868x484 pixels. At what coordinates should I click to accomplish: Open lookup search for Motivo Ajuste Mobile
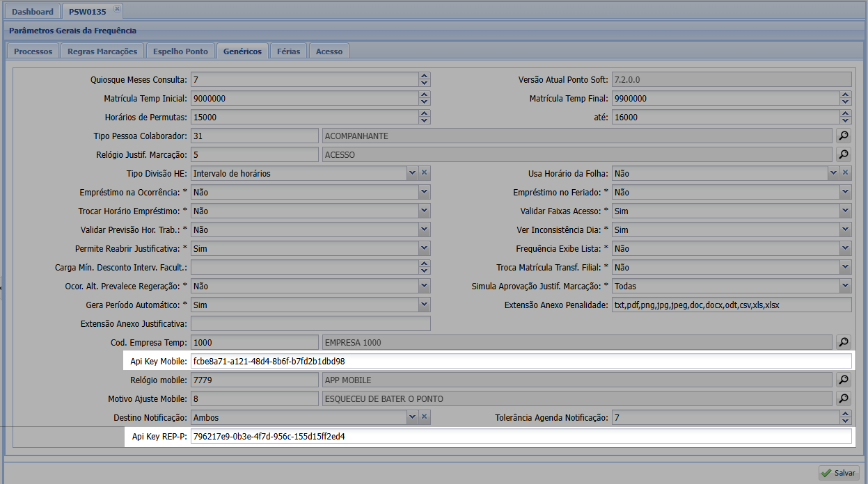[843, 398]
